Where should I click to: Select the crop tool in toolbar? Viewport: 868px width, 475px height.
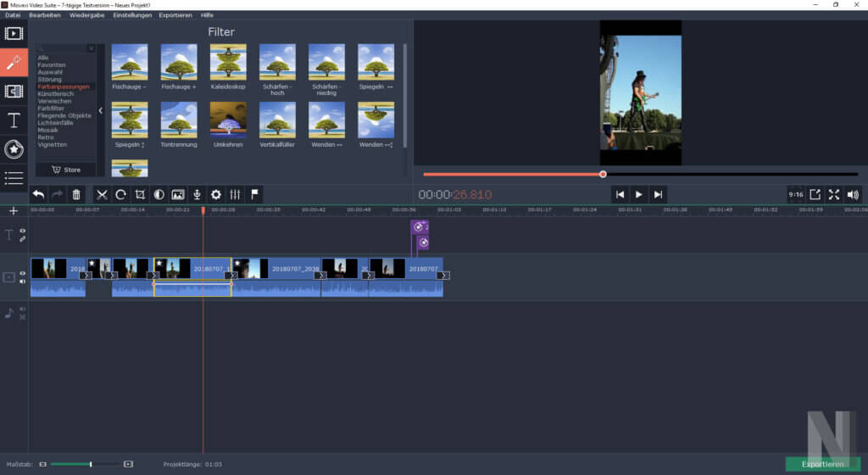click(x=140, y=194)
